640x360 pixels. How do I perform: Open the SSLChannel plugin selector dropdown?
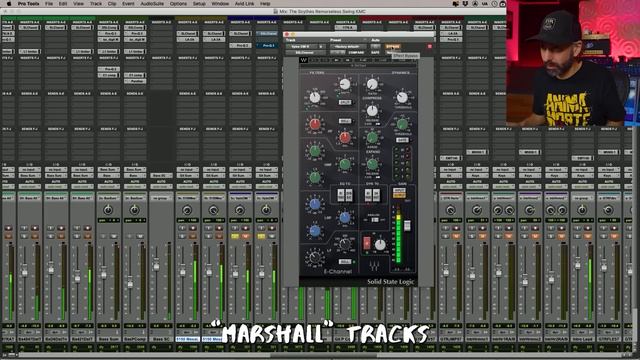pos(304,53)
